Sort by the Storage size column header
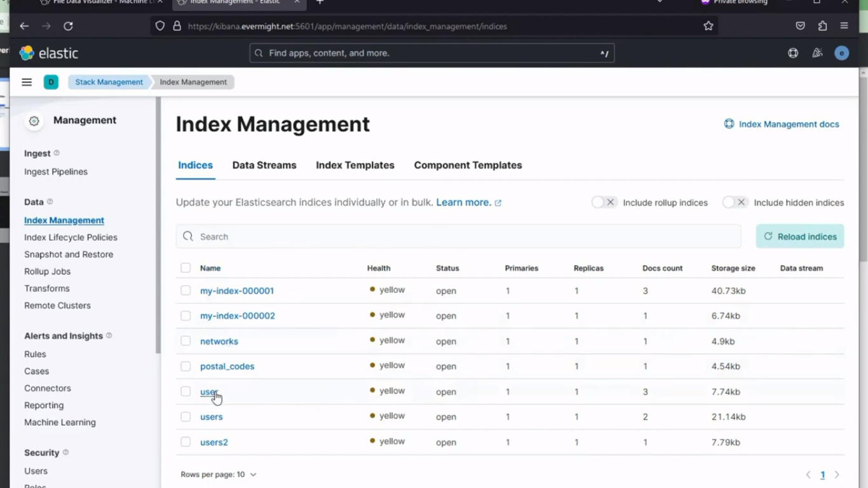 click(x=733, y=268)
